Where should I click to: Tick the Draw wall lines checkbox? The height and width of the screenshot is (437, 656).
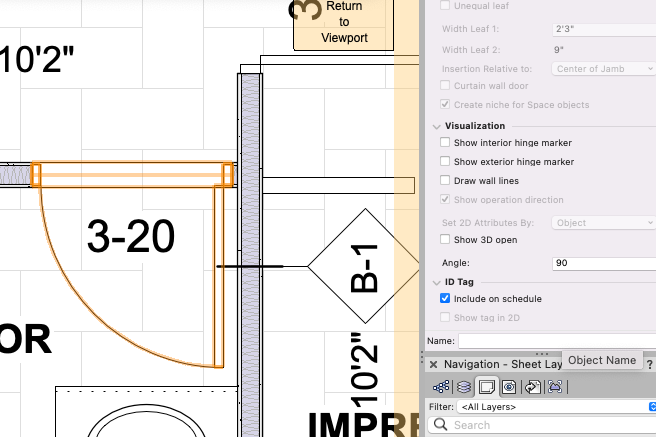[445, 180]
